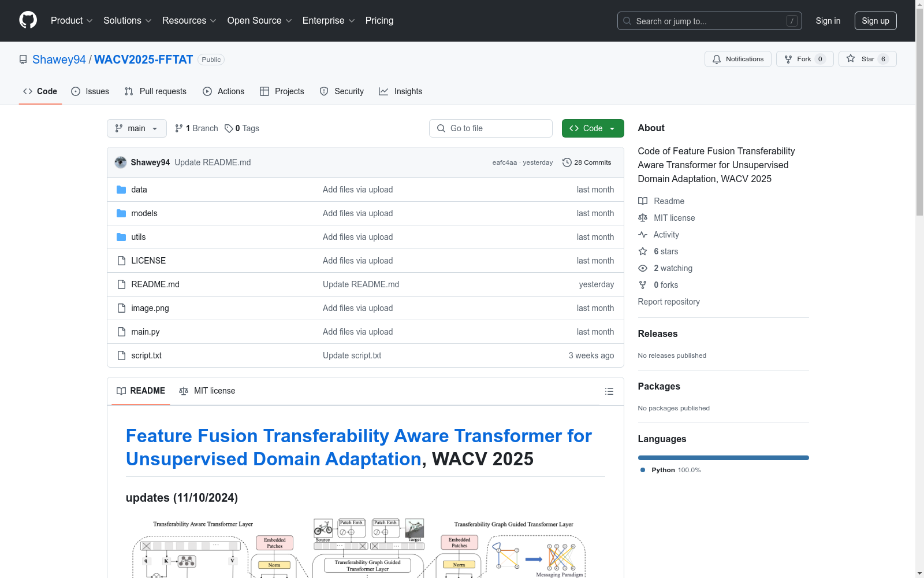Viewport: 924px width, 578px height.
Task: Open the Pricing page
Action: point(379,20)
